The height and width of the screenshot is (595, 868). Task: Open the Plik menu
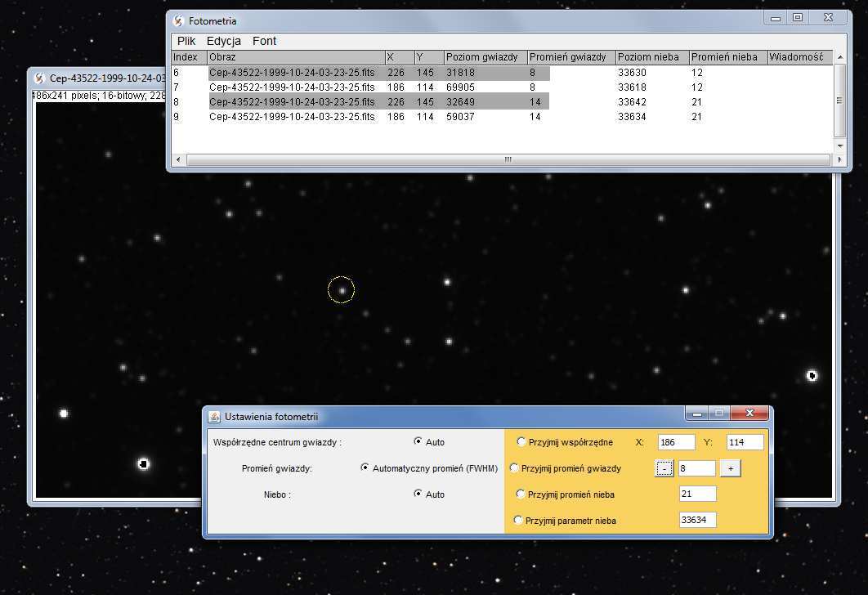tap(186, 41)
